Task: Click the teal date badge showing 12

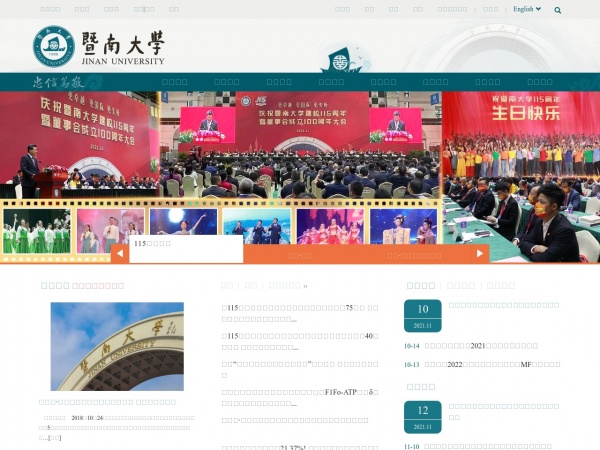Action: point(422,416)
